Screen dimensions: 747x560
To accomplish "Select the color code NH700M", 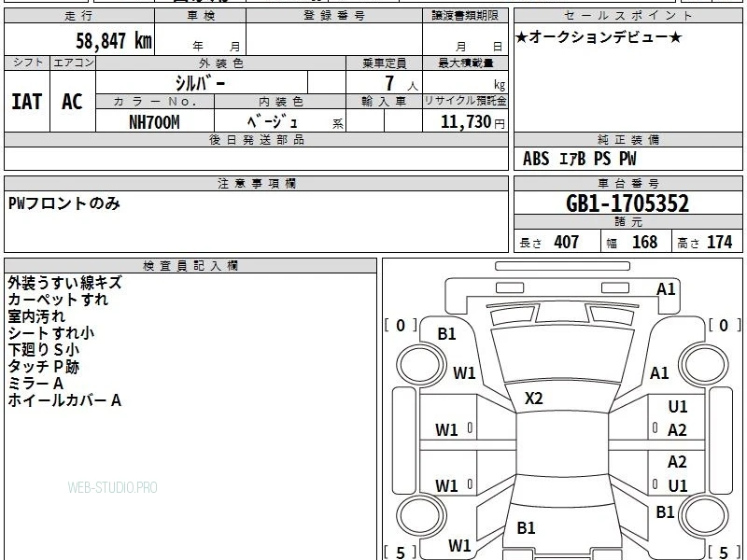I will click(154, 122).
